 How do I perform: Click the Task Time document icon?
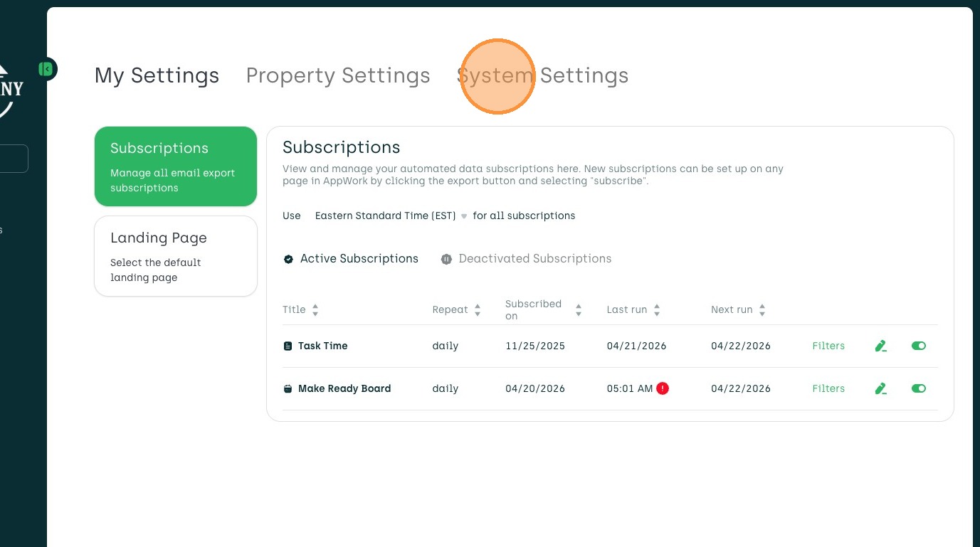pyautogui.click(x=288, y=346)
